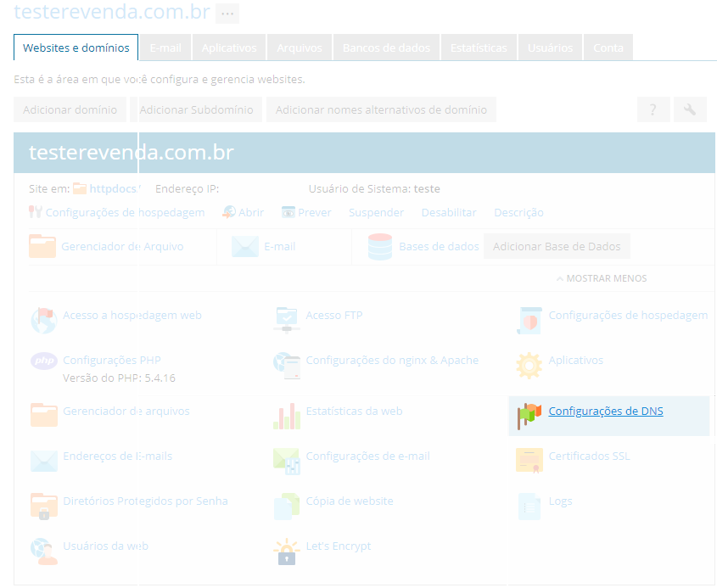
Task: Open Gerenciador de arquivos folder icon
Action: [x=44, y=415]
